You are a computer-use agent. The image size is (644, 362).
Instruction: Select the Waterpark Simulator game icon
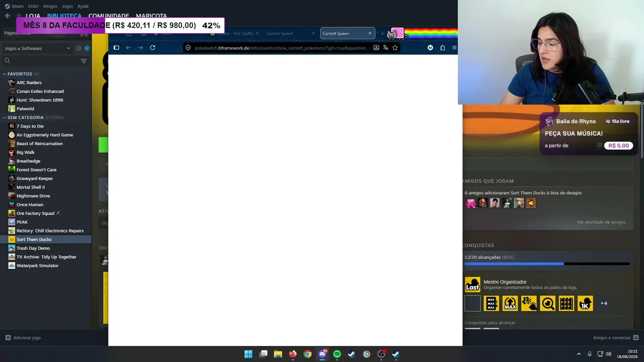(x=12, y=265)
